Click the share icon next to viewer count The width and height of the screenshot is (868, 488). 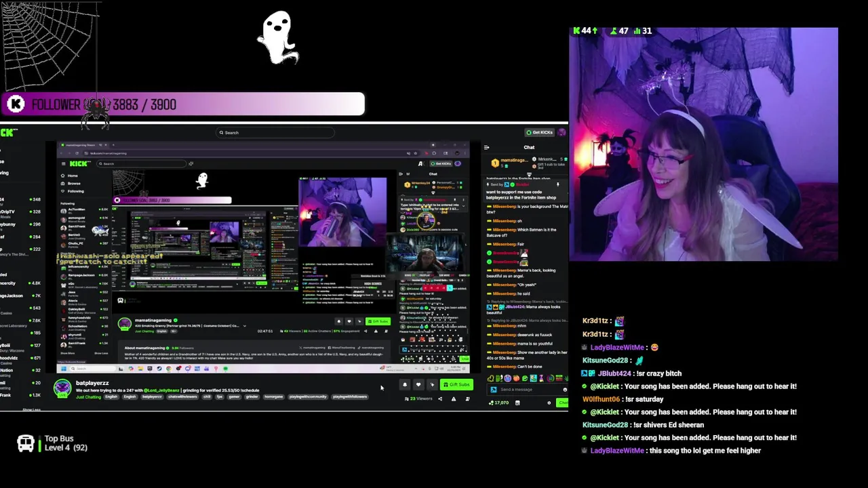(x=440, y=399)
